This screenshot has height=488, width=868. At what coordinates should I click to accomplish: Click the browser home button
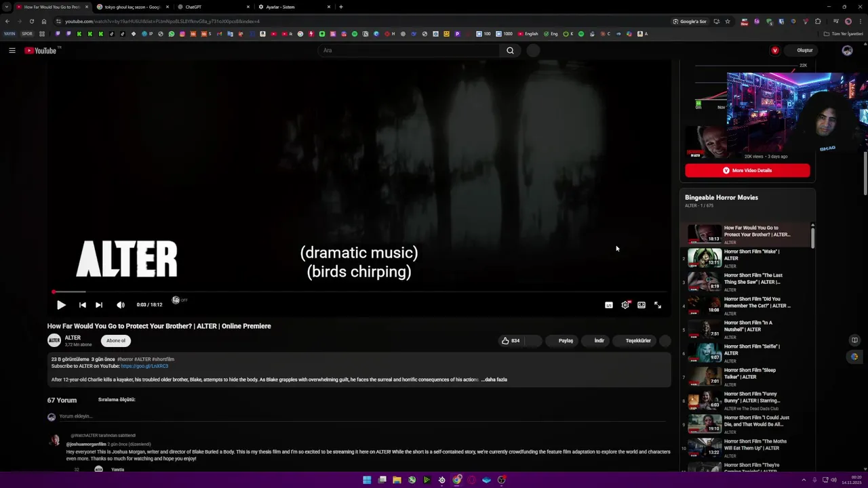point(44,21)
